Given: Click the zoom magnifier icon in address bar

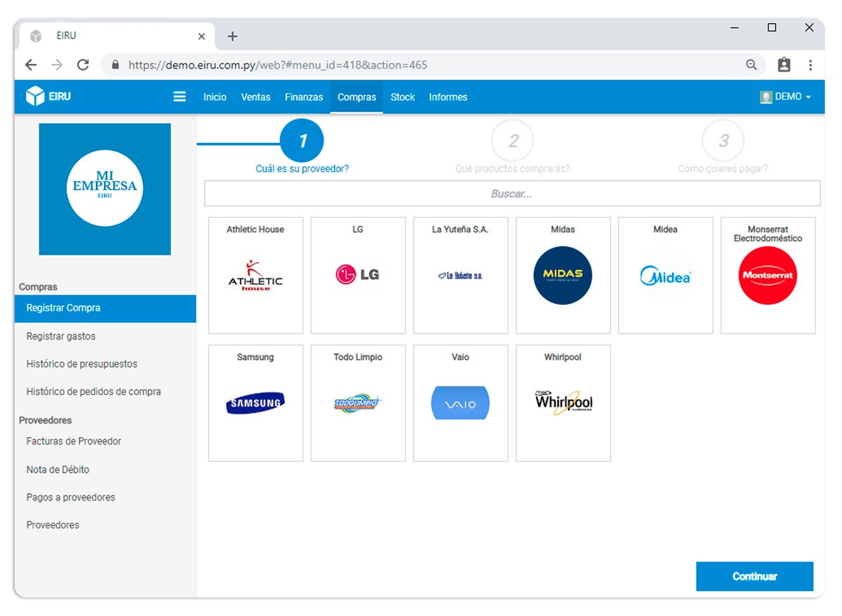Looking at the screenshot, I should click(x=751, y=65).
